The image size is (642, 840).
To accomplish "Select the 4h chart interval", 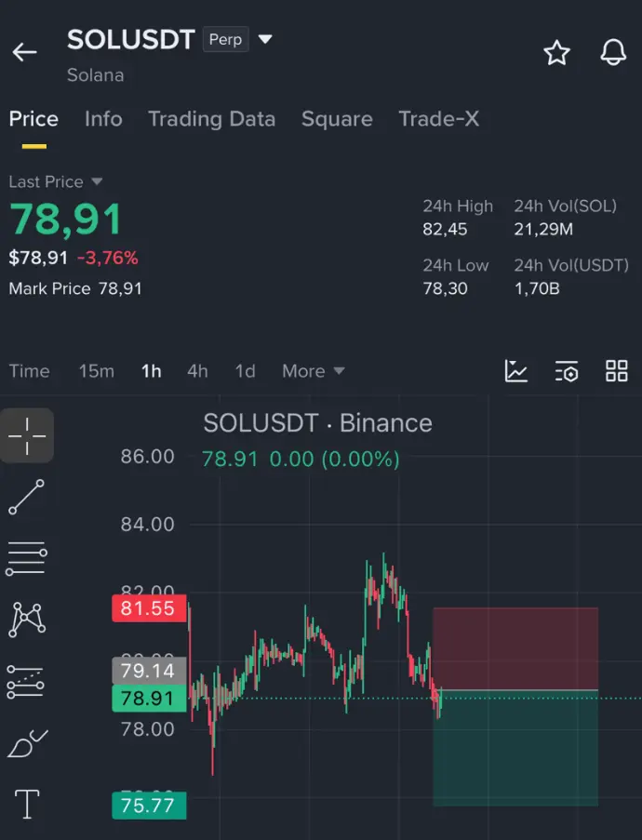I will pyautogui.click(x=197, y=371).
